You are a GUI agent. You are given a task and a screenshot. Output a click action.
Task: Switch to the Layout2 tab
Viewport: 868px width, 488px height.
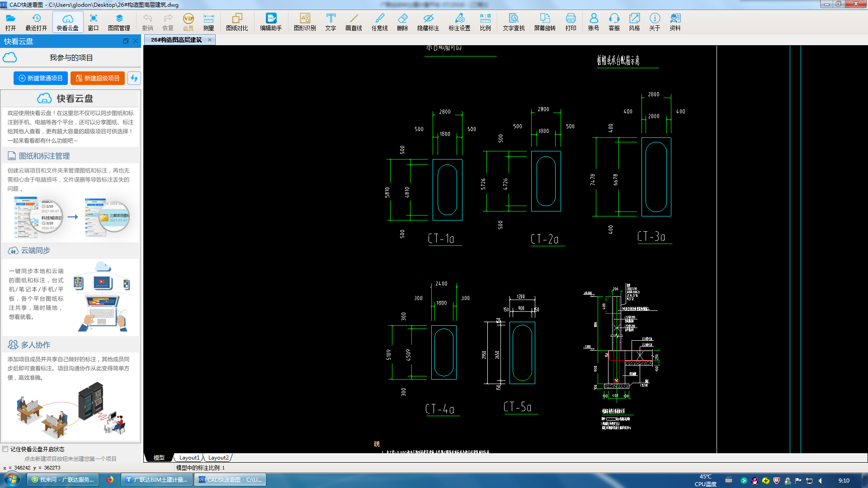point(218,458)
